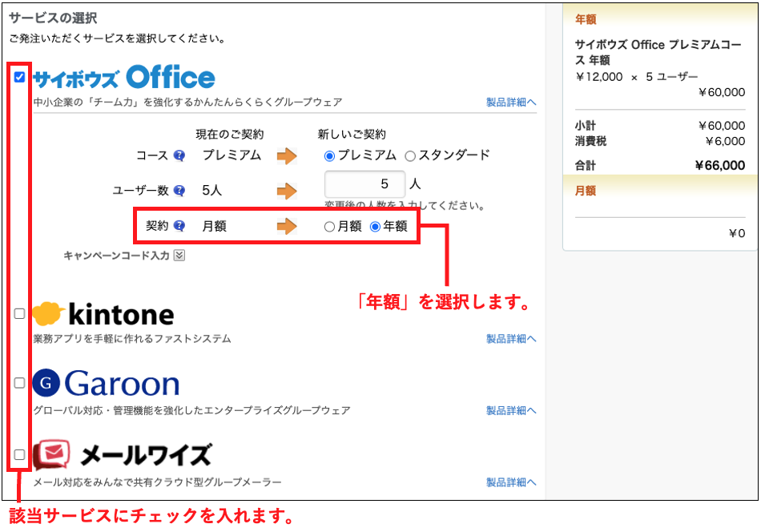Open 製品詳細へ link for kintone
Image resolution: width=761 pixels, height=532 pixels.
pos(511,339)
